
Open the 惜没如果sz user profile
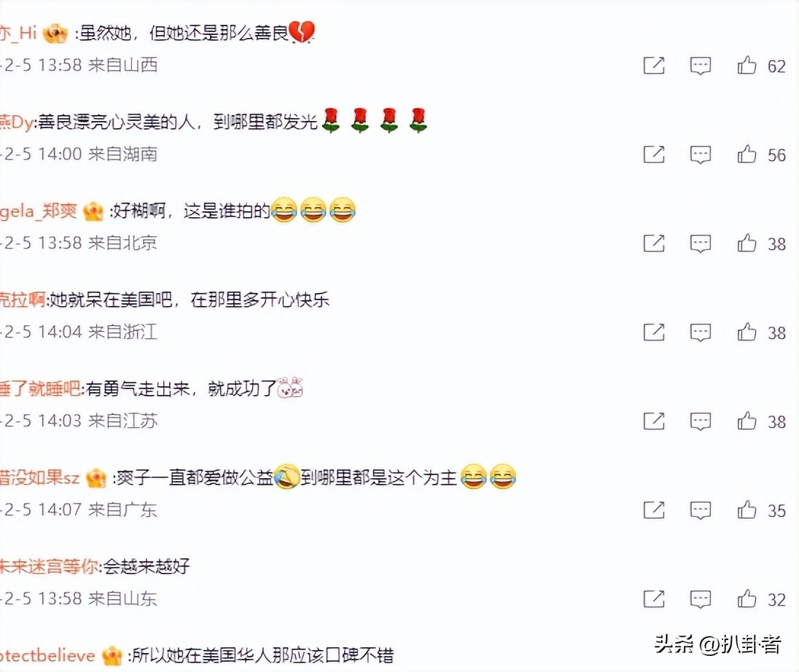tap(40, 478)
